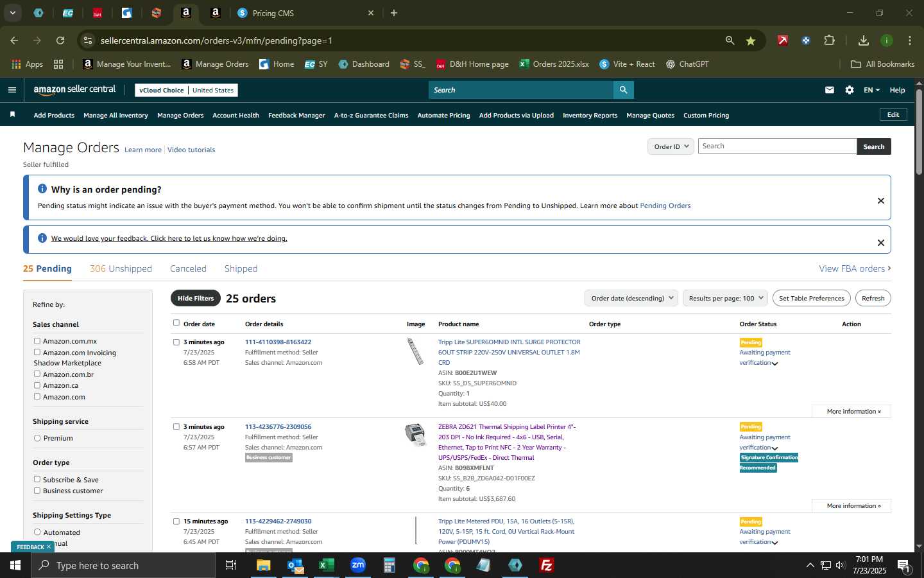The image size is (924, 578).
Task: Click the browser back arrow
Action: pos(14,40)
